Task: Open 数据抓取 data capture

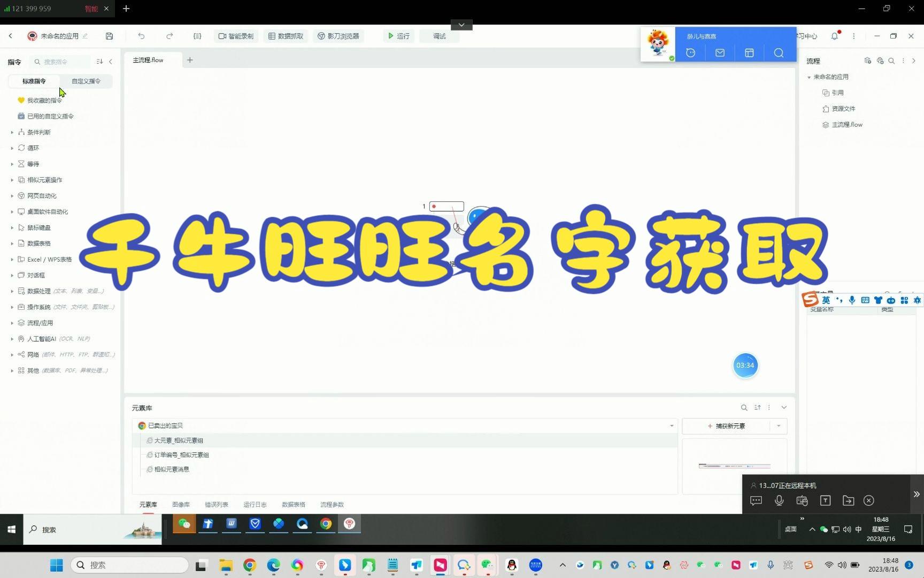Action: pos(286,36)
